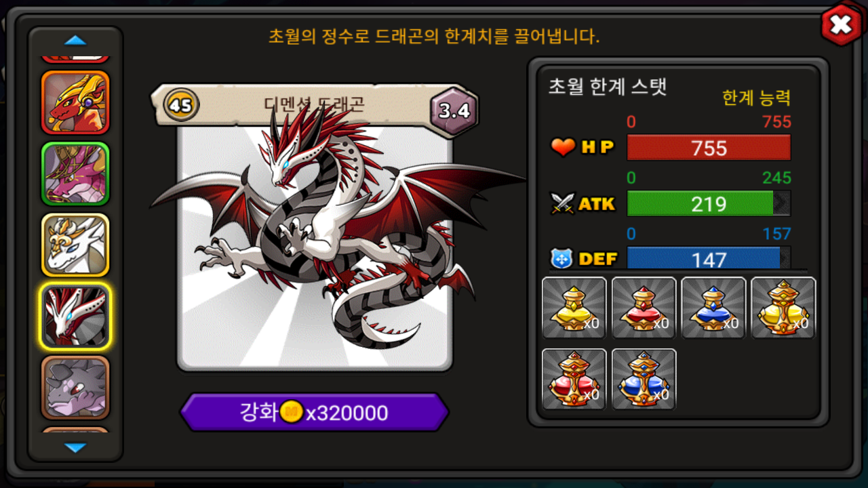Click the green ATK bar showing 219
Screen dimensions: 868x488
pyautogui.click(x=709, y=203)
